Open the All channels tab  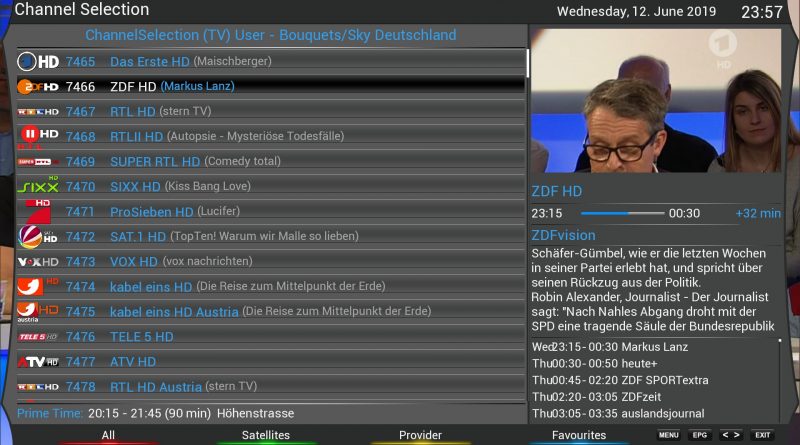tap(108, 435)
